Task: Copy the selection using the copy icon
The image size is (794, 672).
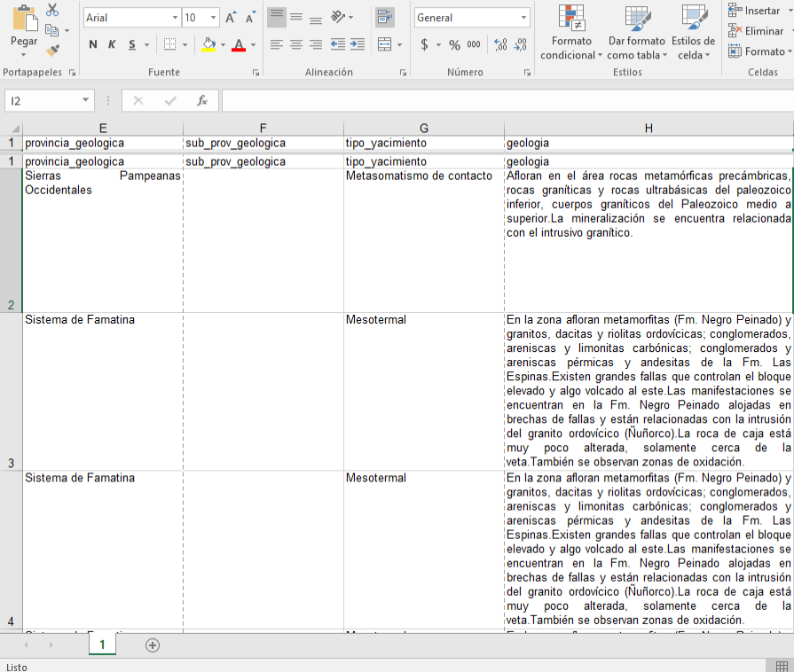Action: point(51,30)
